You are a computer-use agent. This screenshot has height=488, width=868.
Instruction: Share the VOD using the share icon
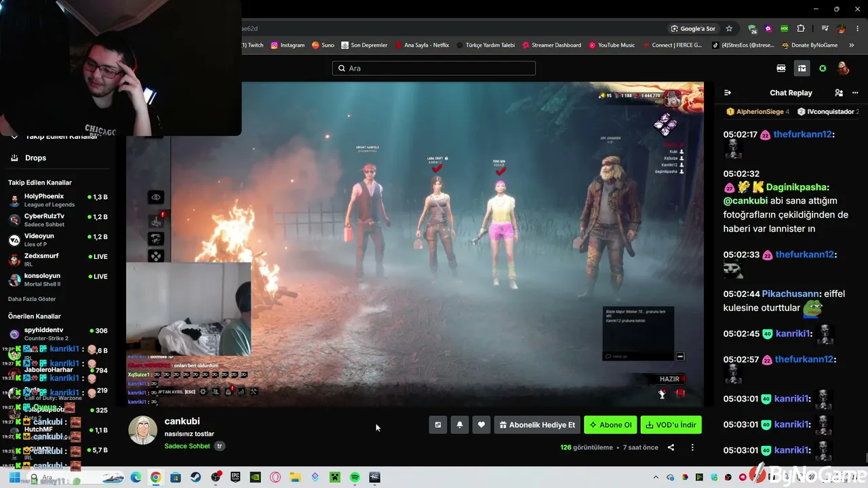click(671, 447)
